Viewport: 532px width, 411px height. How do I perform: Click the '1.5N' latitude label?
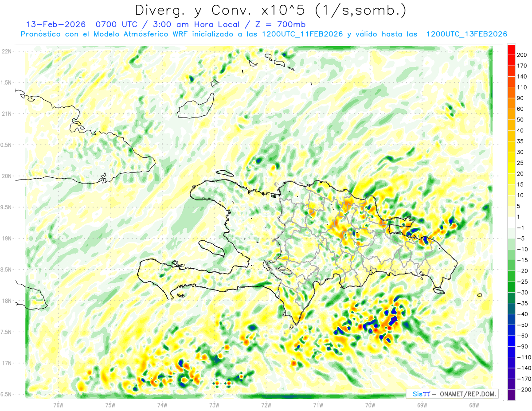tap(7, 82)
